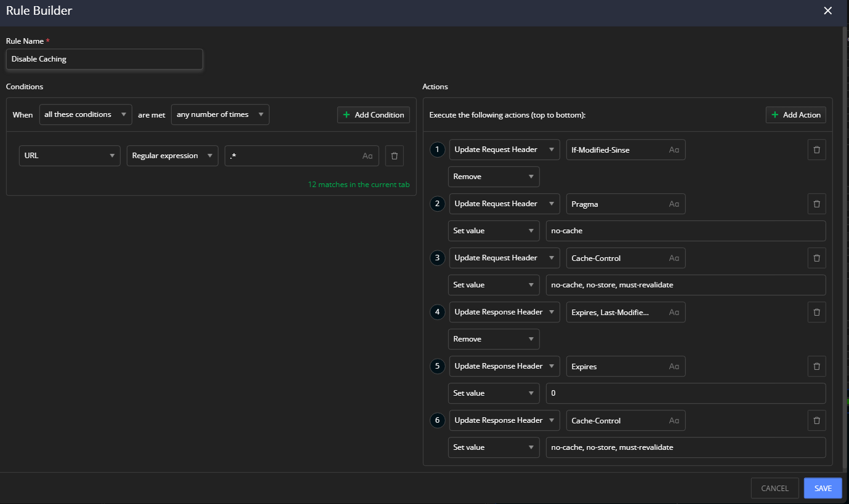Screen dimensions: 849x504
Task: Open the 'all these conditions' dropdown
Action: tap(86, 114)
